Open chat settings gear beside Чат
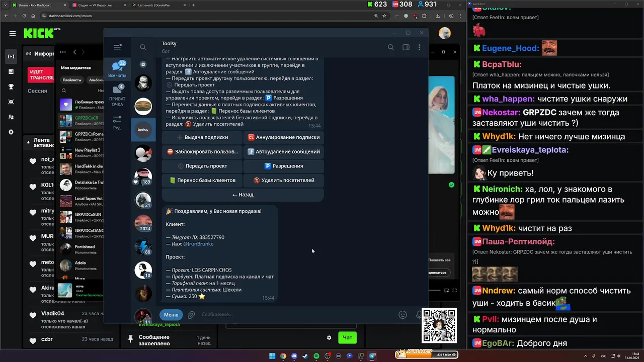The height and width of the screenshot is (362, 644). (x=329, y=337)
